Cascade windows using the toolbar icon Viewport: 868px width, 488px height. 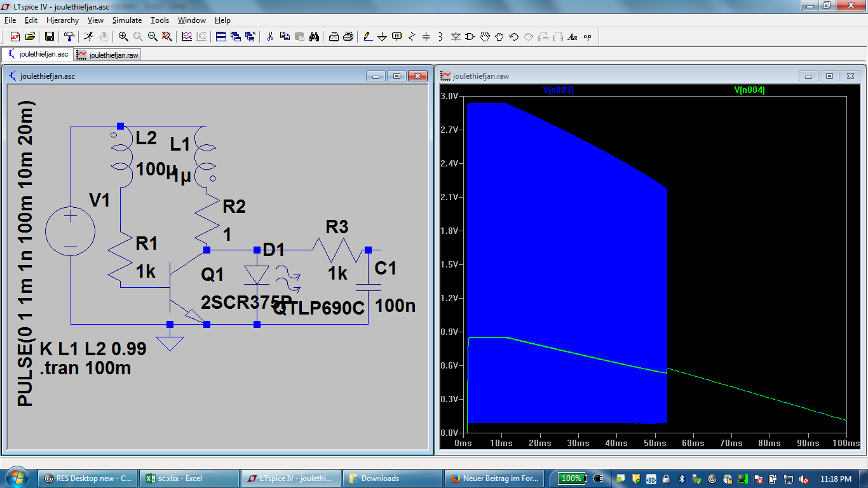click(x=236, y=37)
